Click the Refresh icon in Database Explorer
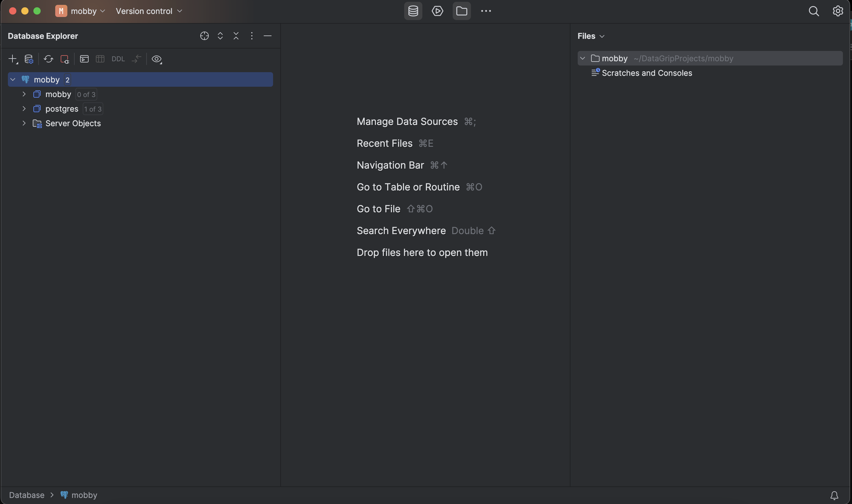Image resolution: width=852 pixels, height=504 pixels. tap(48, 59)
